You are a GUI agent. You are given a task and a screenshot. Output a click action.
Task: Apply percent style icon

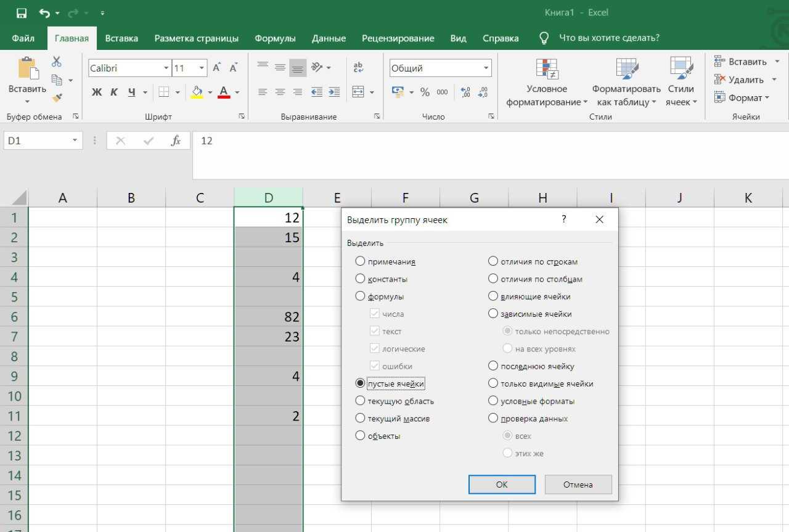pos(425,92)
